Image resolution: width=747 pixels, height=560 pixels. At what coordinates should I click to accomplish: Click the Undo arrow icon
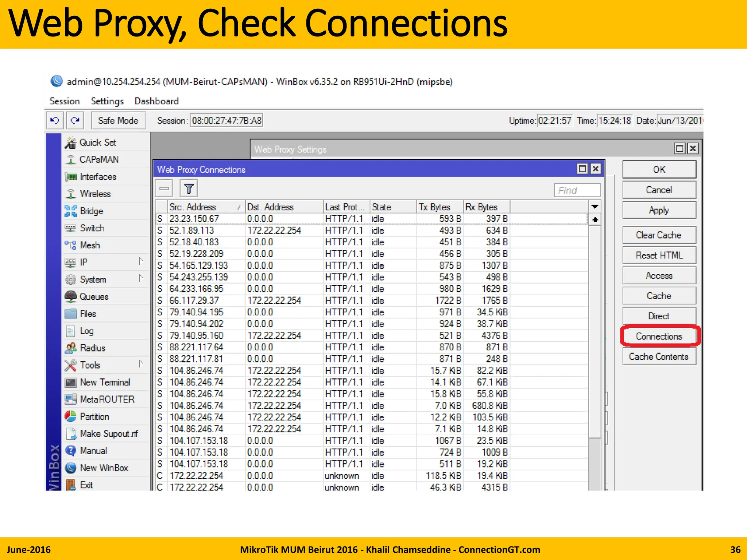click(x=55, y=120)
